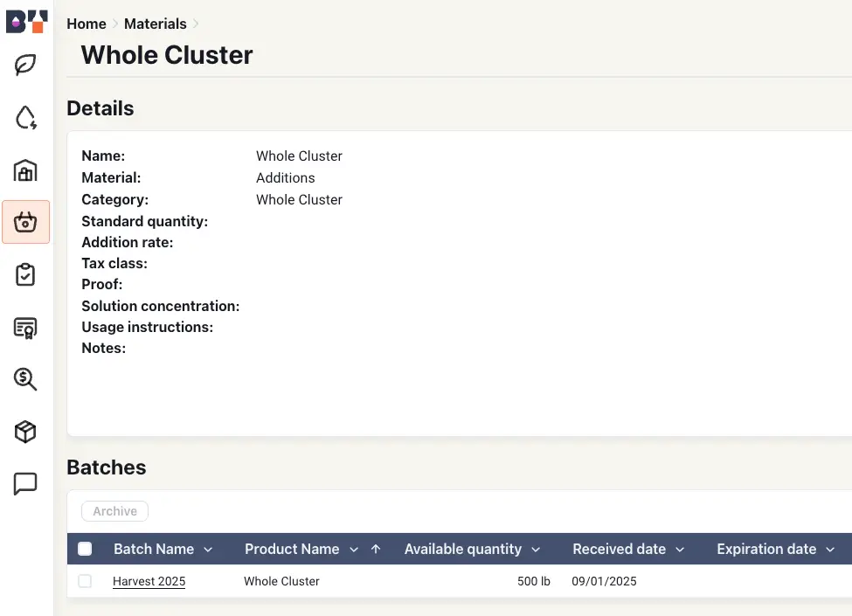852x616 pixels.
Task: Open the chat bubble sidebar icon
Action: point(25,483)
